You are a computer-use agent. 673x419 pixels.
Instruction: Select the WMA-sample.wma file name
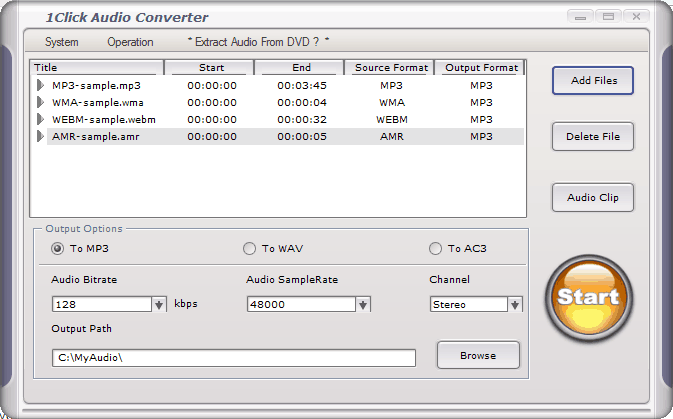pos(98,103)
